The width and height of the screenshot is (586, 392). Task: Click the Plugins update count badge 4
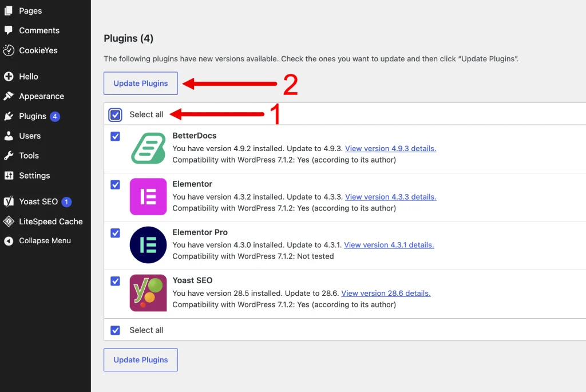click(55, 117)
